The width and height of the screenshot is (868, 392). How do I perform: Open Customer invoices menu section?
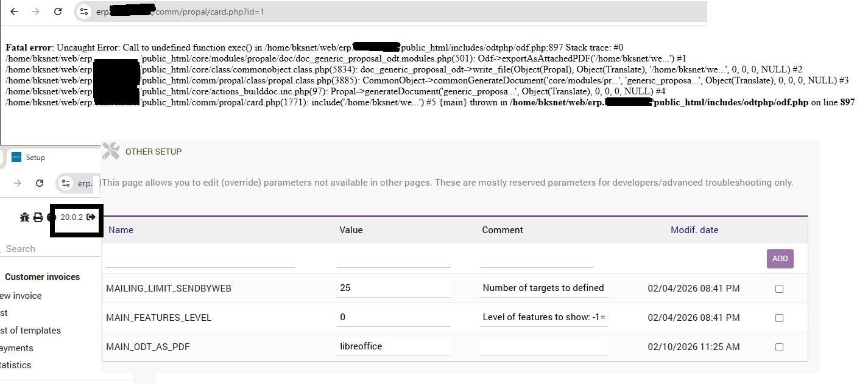pyautogui.click(x=42, y=277)
